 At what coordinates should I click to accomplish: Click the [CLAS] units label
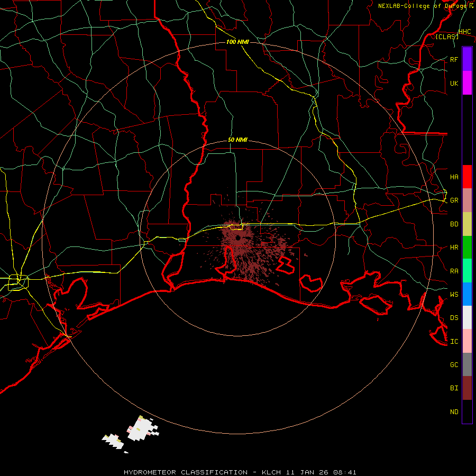(447, 36)
